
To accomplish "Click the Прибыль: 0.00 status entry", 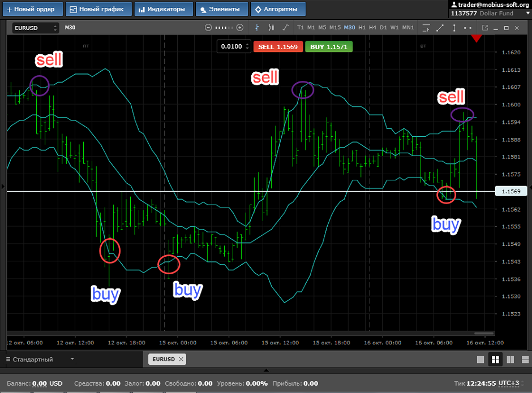I will click(295, 383).
